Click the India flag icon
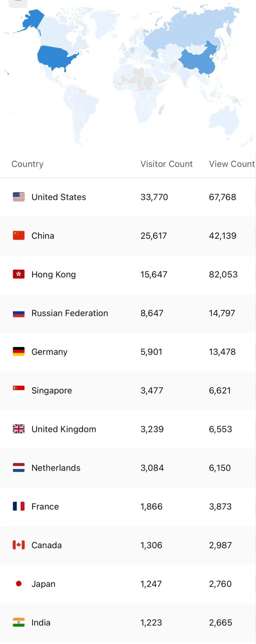Viewport: 256px width, 644px height. click(19, 622)
